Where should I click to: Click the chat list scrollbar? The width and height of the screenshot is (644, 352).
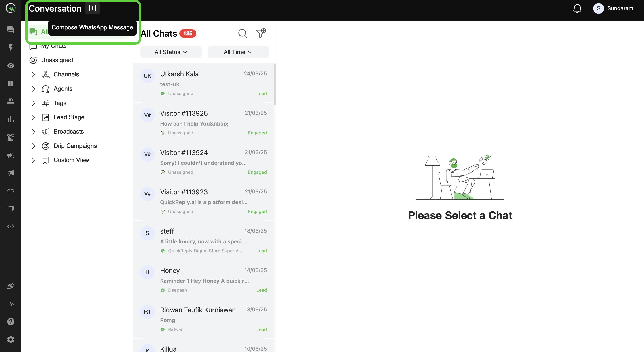[x=275, y=85]
